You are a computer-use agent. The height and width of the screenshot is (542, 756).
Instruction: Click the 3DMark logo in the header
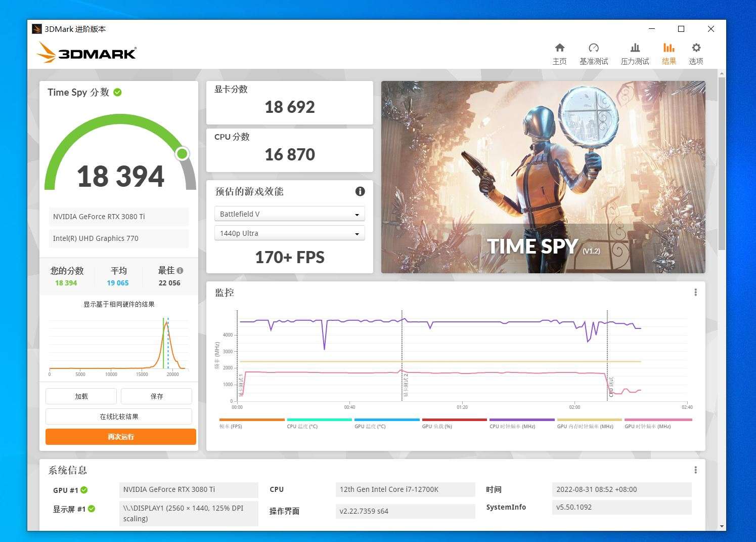click(86, 52)
